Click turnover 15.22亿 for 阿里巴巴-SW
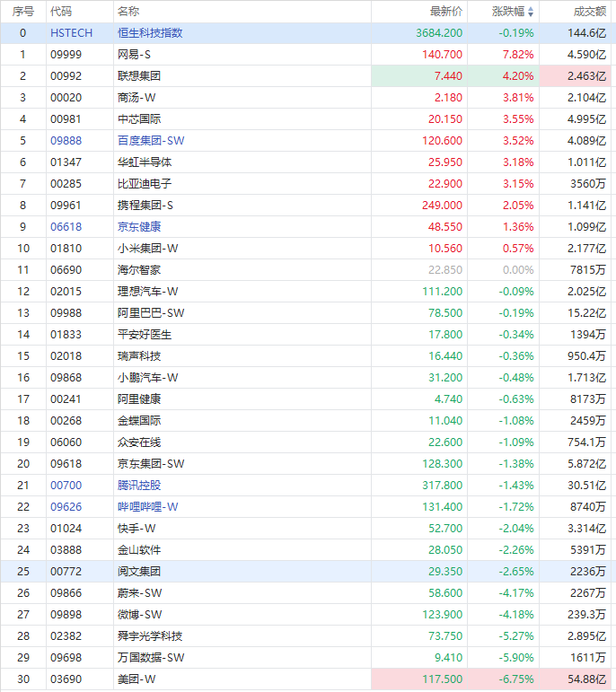Viewport: 616px width, 692px height. 587,313
